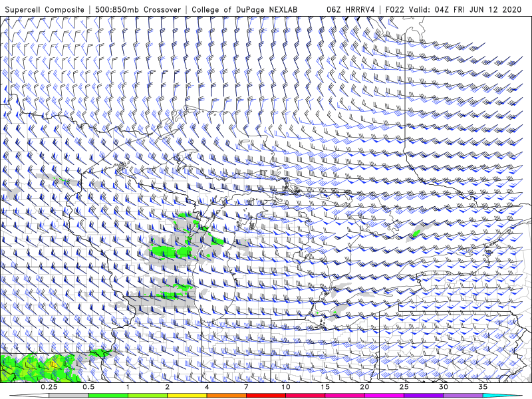Click the white below-0.25 legend arrow
This screenshot has height=399, width=532.
tap(29, 396)
